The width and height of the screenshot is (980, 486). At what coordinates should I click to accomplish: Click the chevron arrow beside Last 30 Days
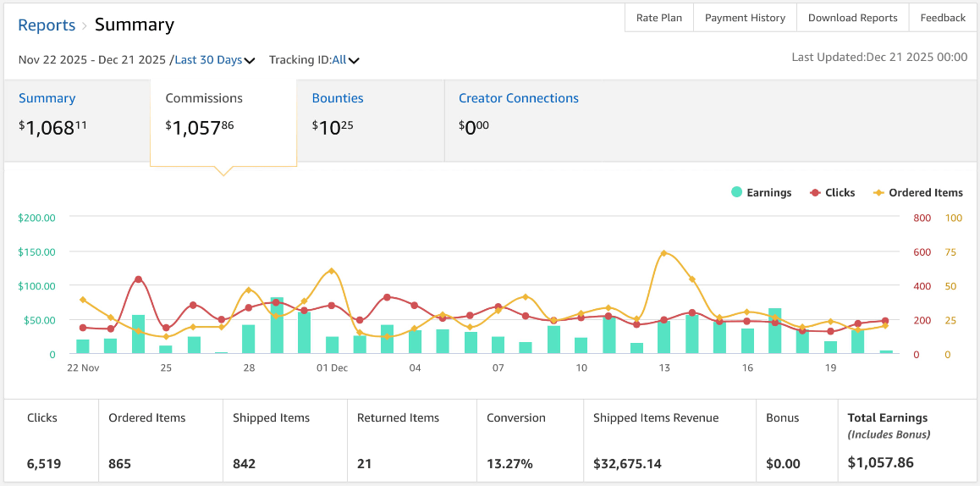pyautogui.click(x=250, y=61)
